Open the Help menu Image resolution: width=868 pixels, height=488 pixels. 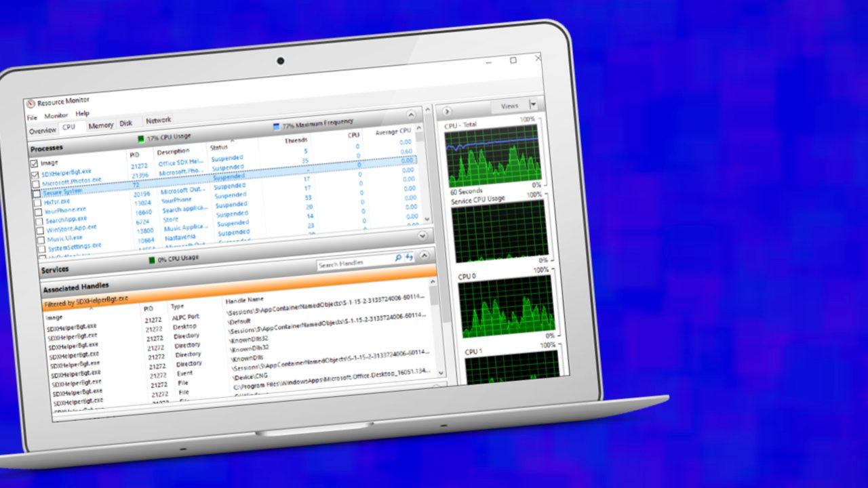82,113
